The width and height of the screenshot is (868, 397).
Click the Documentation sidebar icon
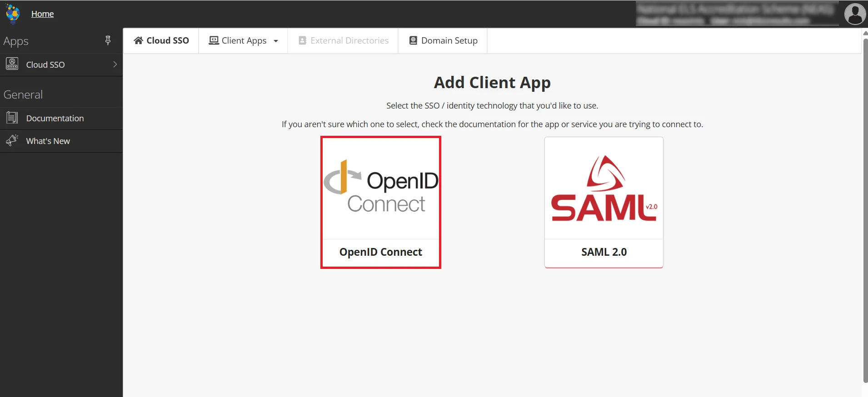tap(12, 118)
